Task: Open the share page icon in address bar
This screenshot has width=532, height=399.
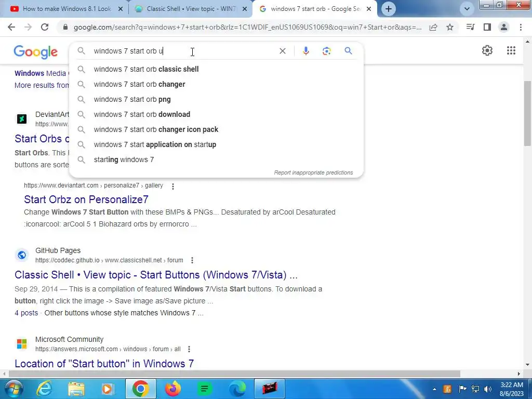Action: click(433, 27)
